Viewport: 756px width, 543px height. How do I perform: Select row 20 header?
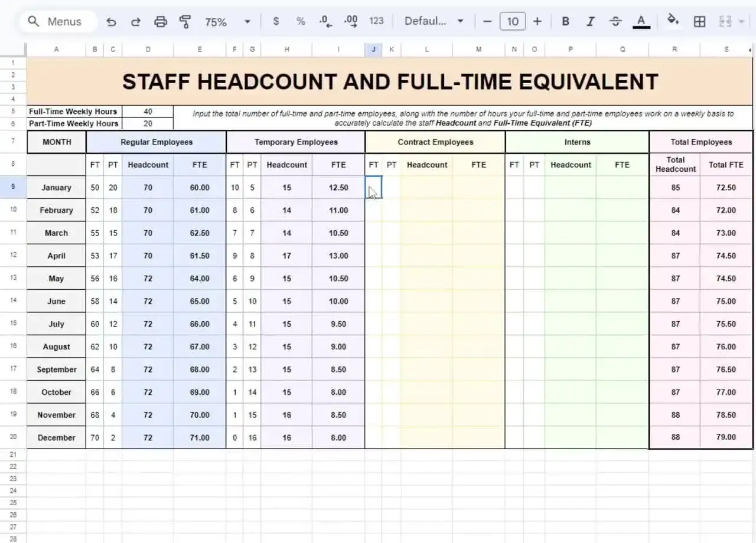click(x=13, y=437)
